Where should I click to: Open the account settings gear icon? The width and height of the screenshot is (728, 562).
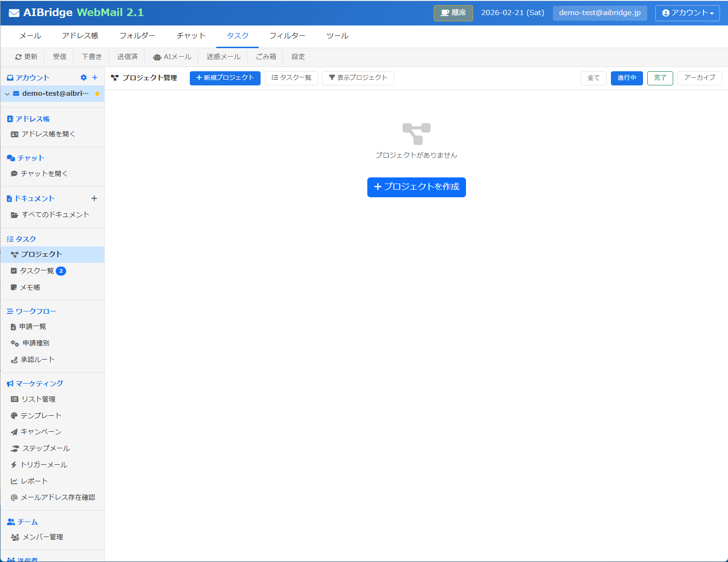(x=84, y=77)
